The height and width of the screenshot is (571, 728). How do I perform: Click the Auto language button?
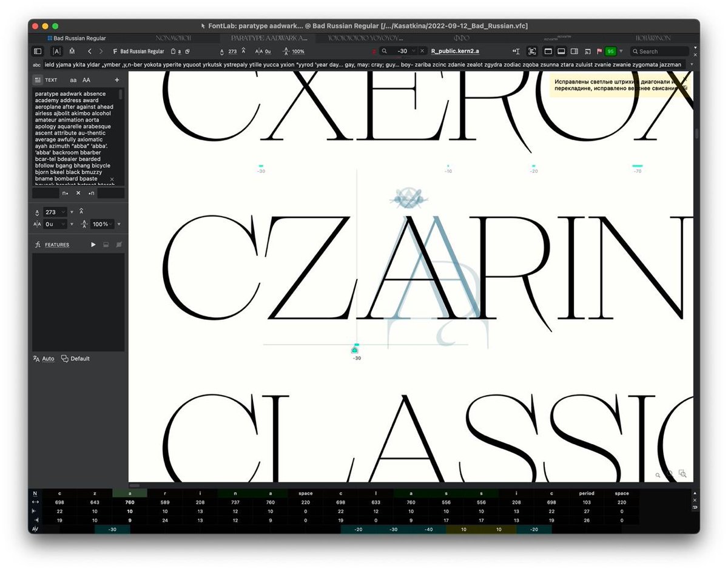(x=44, y=359)
